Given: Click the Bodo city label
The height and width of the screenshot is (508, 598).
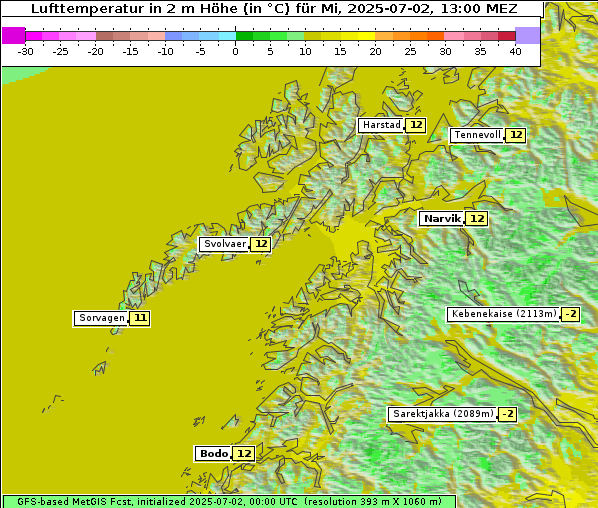Looking at the screenshot, I should (x=213, y=454).
